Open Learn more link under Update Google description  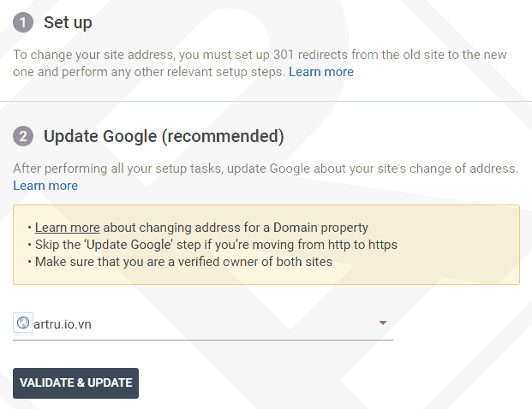click(45, 186)
